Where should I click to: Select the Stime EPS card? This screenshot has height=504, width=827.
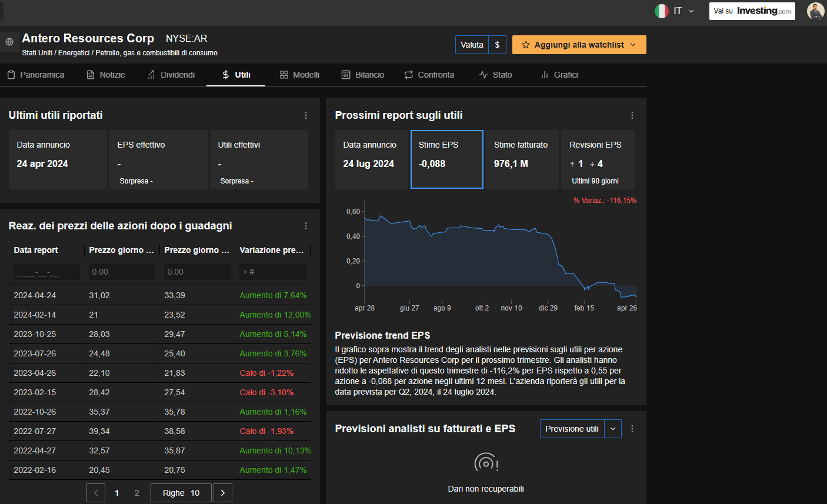[x=447, y=159]
